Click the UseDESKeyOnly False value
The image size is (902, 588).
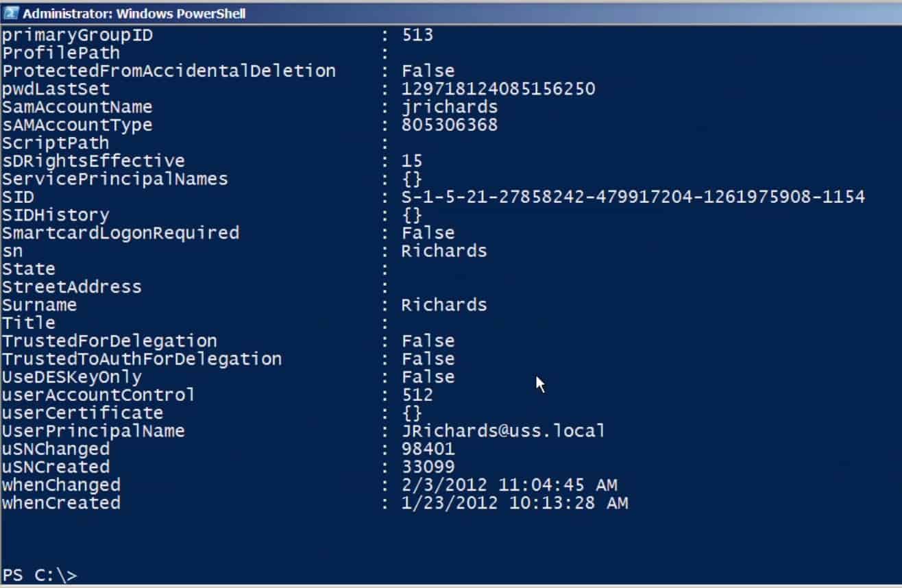tap(428, 377)
